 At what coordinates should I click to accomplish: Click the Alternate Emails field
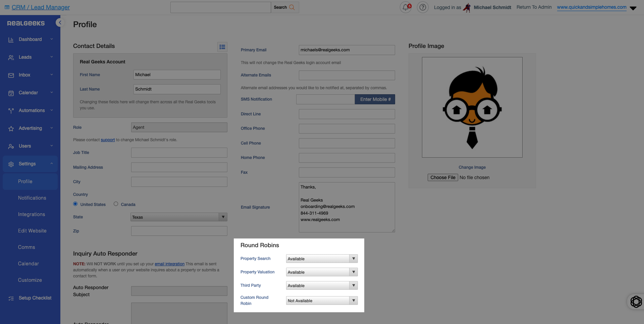(x=347, y=75)
